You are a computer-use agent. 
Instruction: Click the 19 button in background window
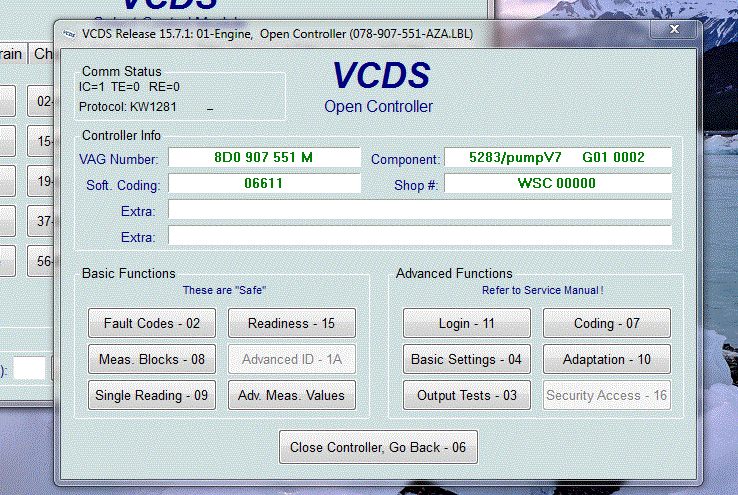41,181
